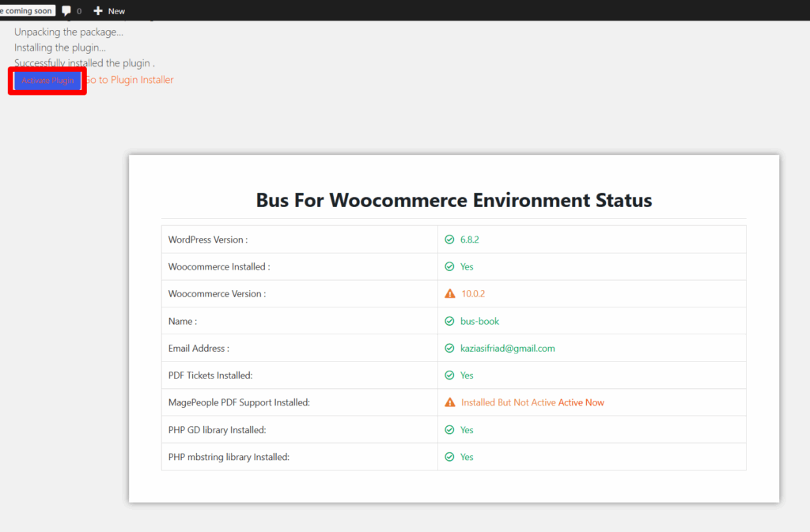Click the Woocommerce Version label

(x=217, y=293)
